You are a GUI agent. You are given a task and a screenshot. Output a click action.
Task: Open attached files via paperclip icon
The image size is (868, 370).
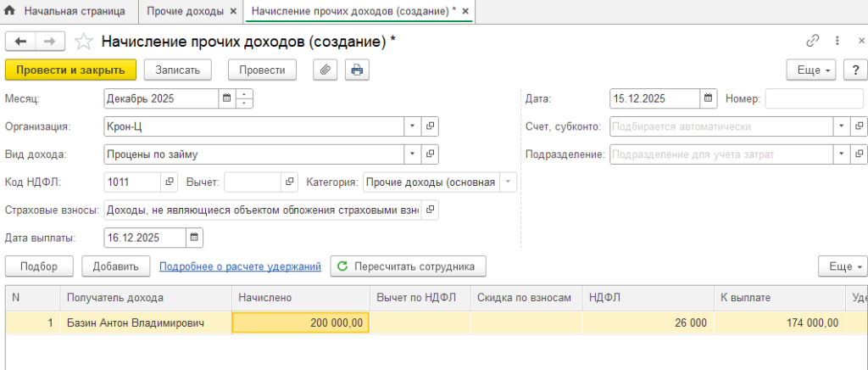[x=325, y=70]
